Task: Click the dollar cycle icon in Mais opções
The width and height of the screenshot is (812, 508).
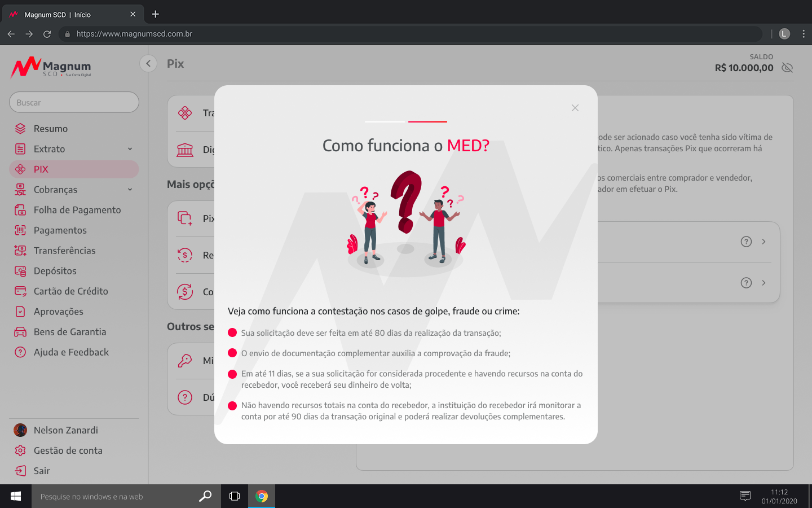Action: pos(185,292)
